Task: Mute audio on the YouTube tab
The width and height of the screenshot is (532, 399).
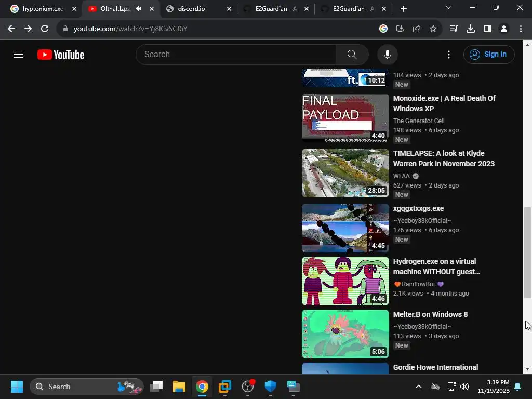Action: point(138,8)
